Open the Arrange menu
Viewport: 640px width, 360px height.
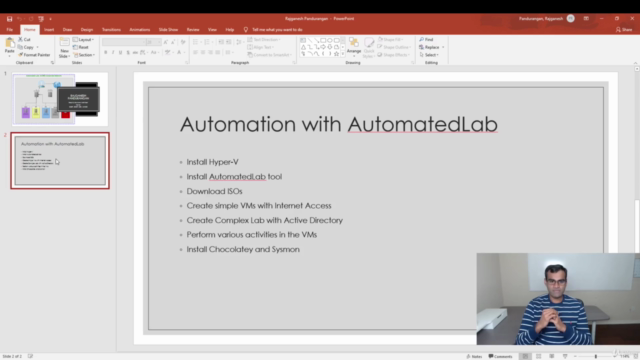[x=354, y=47]
